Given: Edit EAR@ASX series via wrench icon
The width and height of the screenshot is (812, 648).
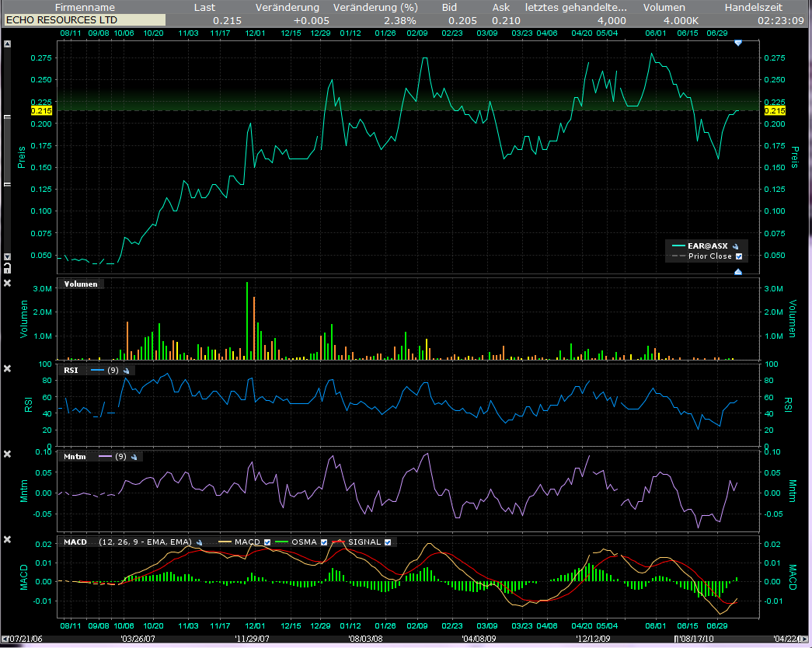Looking at the screenshot, I should (x=735, y=246).
